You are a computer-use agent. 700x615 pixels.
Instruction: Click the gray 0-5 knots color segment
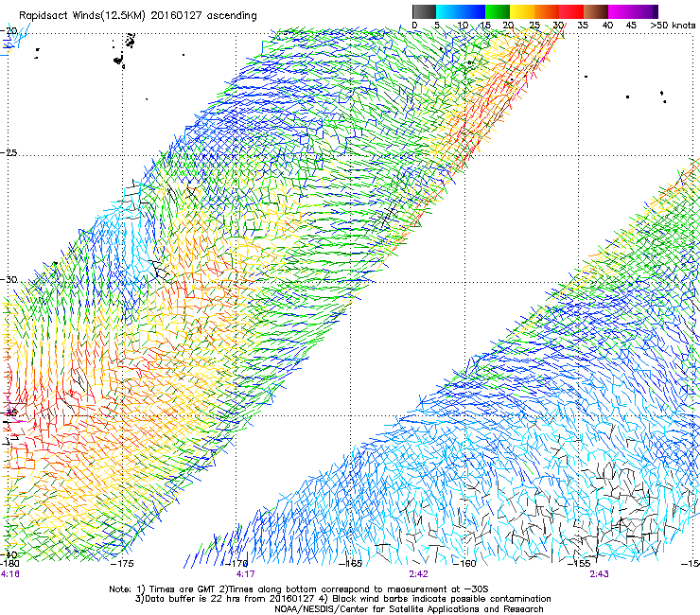[x=424, y=12]
